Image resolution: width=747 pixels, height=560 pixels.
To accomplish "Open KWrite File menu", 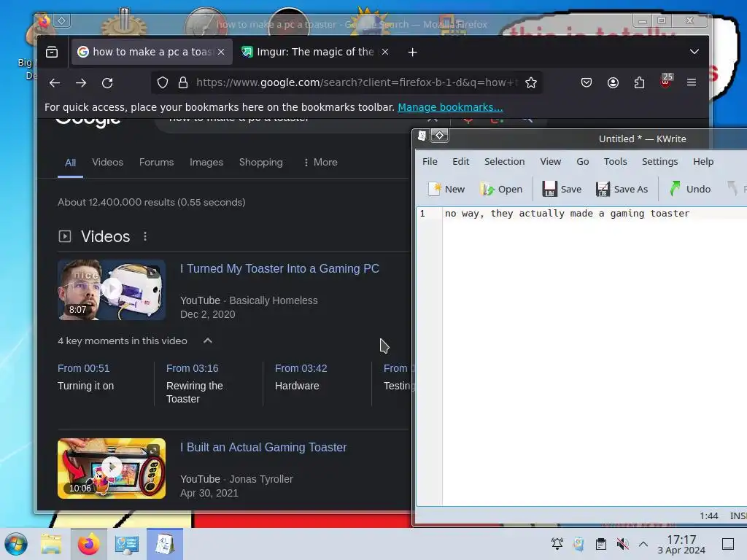I will coord(430,162).
